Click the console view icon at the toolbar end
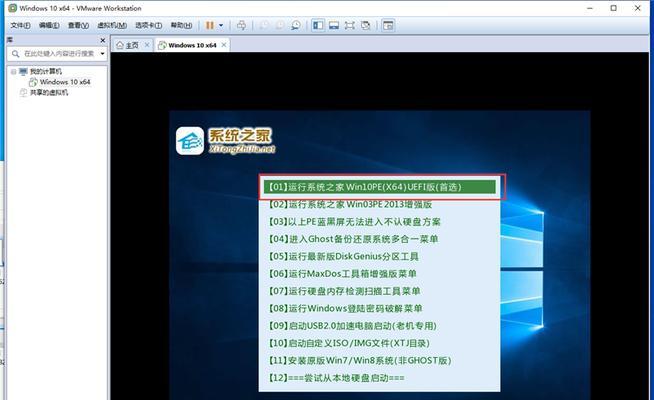 pyautogui.click(x=388, y=25)
